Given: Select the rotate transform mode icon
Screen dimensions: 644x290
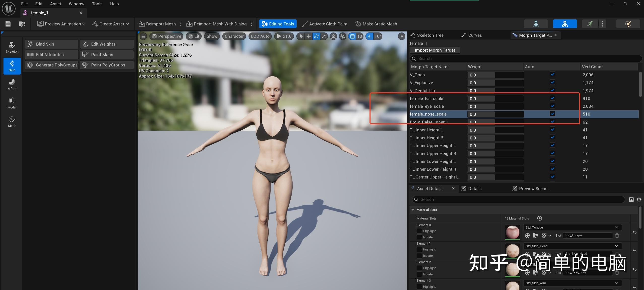Looking at the screenshot, I should [316, 36].
